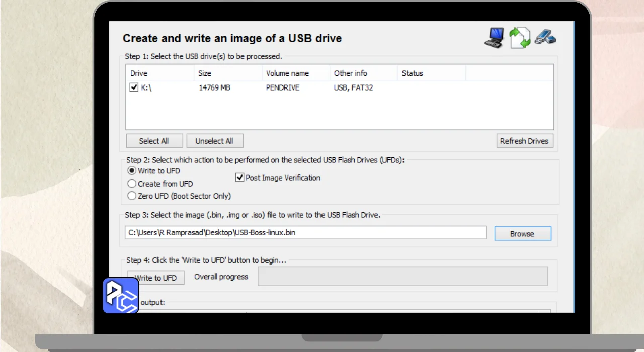Select the Write to UFD radio option
Screen dimensions: 644x352
tap(132, 171)
